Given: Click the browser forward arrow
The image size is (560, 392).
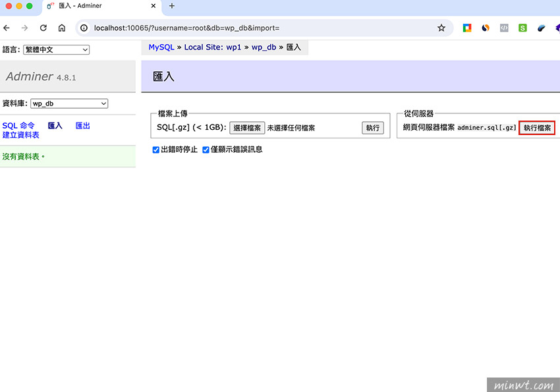Looking at the screenshot, I should [24, 28].
